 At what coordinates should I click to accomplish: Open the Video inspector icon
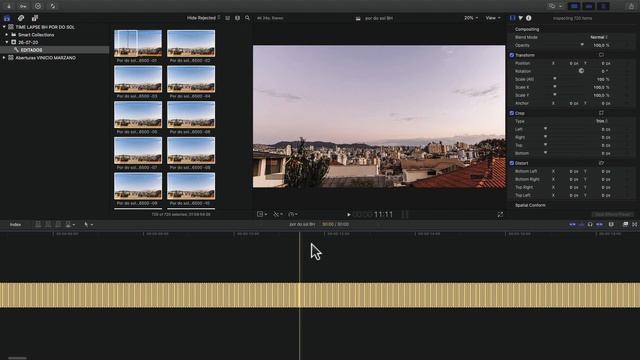(x=513, y=18)
